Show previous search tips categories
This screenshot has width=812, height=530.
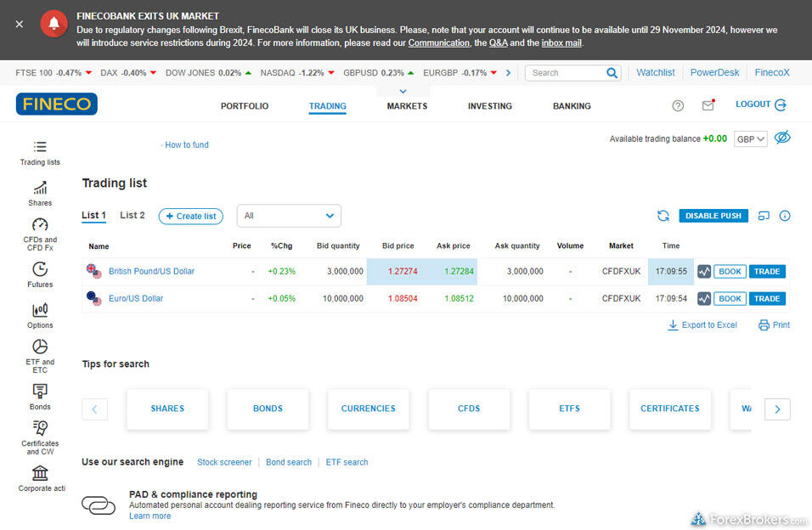click(95, 409)
